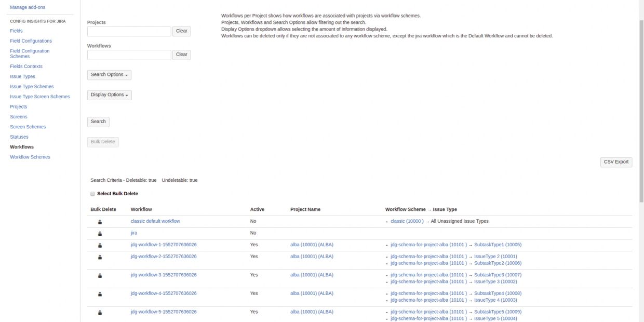The height and width of the screenshot is (322, 644).
Task: Open classic default workflow link
Action: [155, 221]
